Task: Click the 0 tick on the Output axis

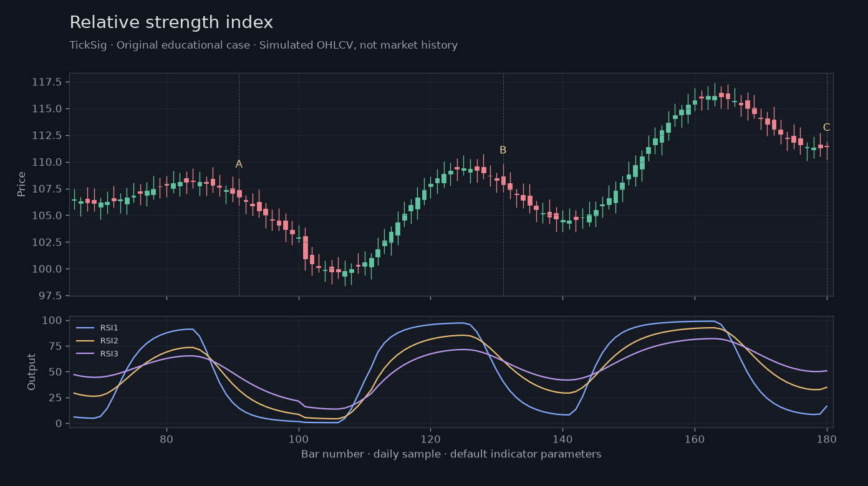Action: pos(58,424)
